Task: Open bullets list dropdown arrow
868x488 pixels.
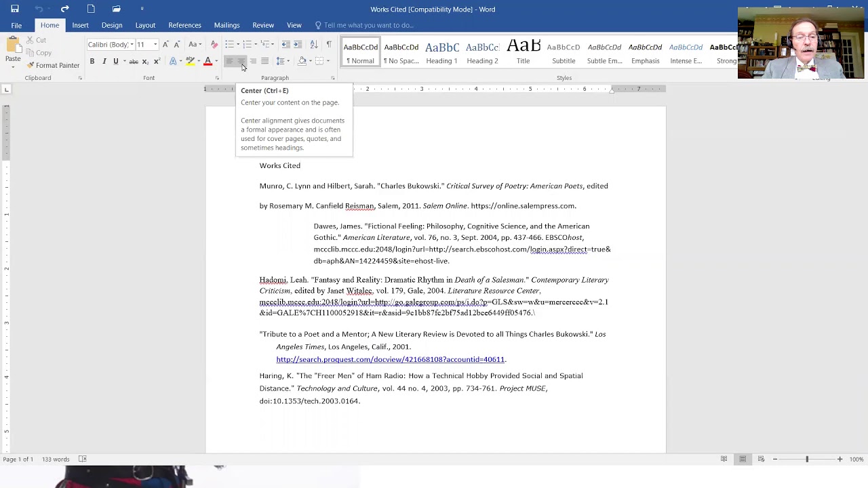Action: click(238, 44)
